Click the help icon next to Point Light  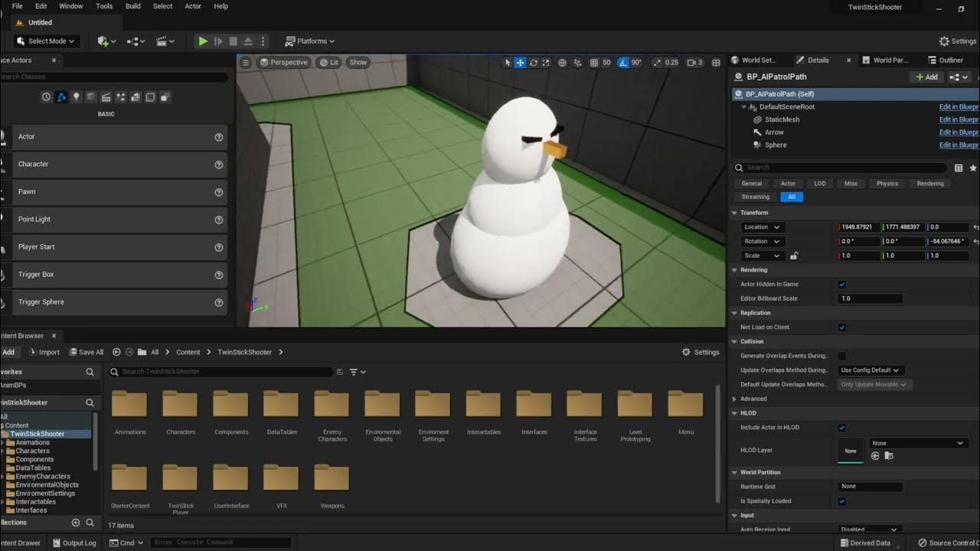coord(219,220)
